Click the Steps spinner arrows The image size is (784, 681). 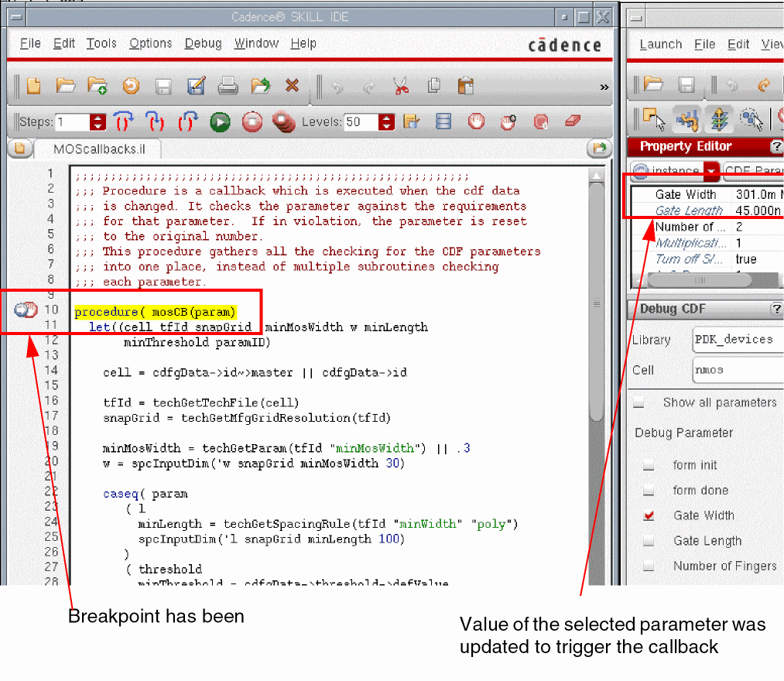coord(98,121)
